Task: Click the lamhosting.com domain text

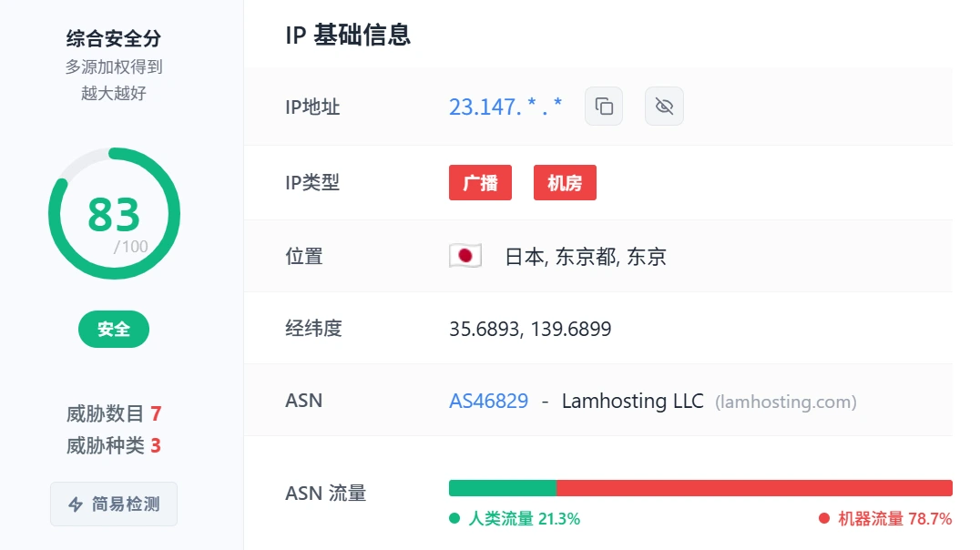Action: tap(786, 402)
